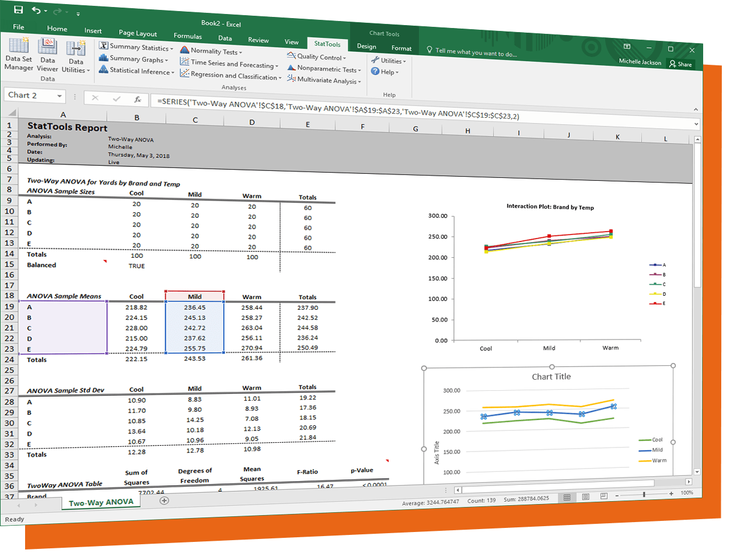Click the Quality Control button
This screenshot has height=560, width=737.
coord(316,57)
